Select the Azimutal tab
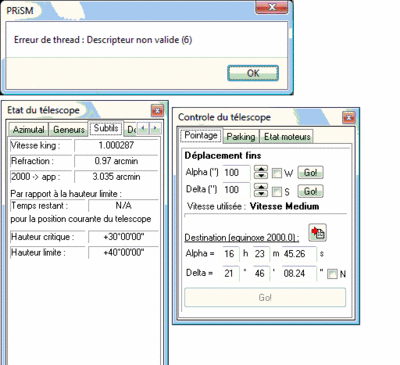The height and width of the screenshot is (365, 400). (29, 129)
